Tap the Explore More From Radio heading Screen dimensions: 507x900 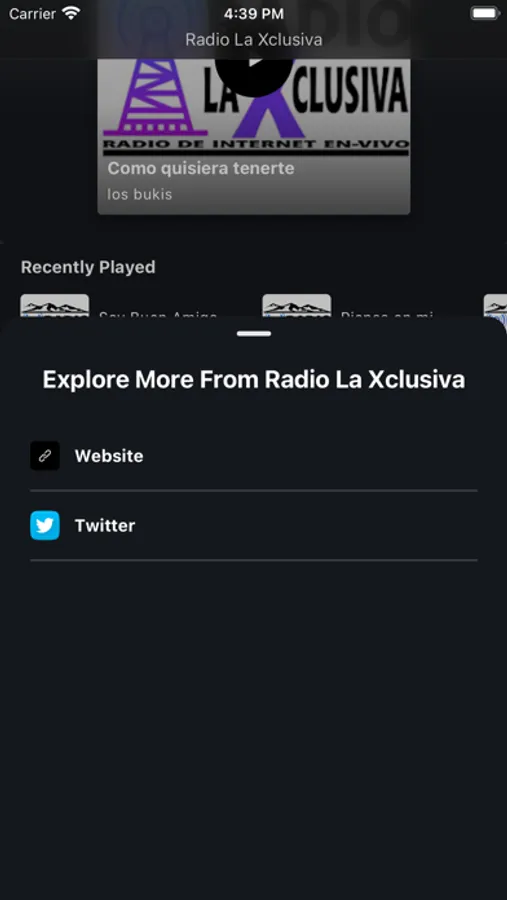254,380
